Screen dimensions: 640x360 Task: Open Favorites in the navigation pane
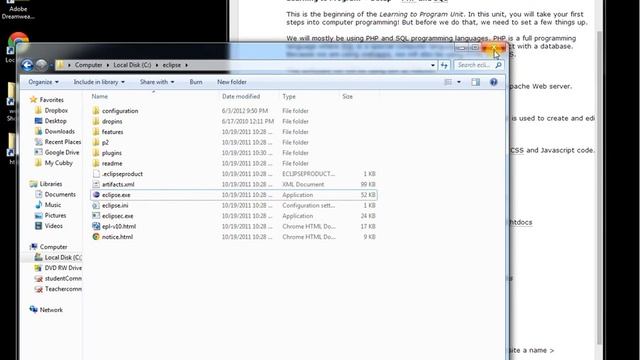51,100
